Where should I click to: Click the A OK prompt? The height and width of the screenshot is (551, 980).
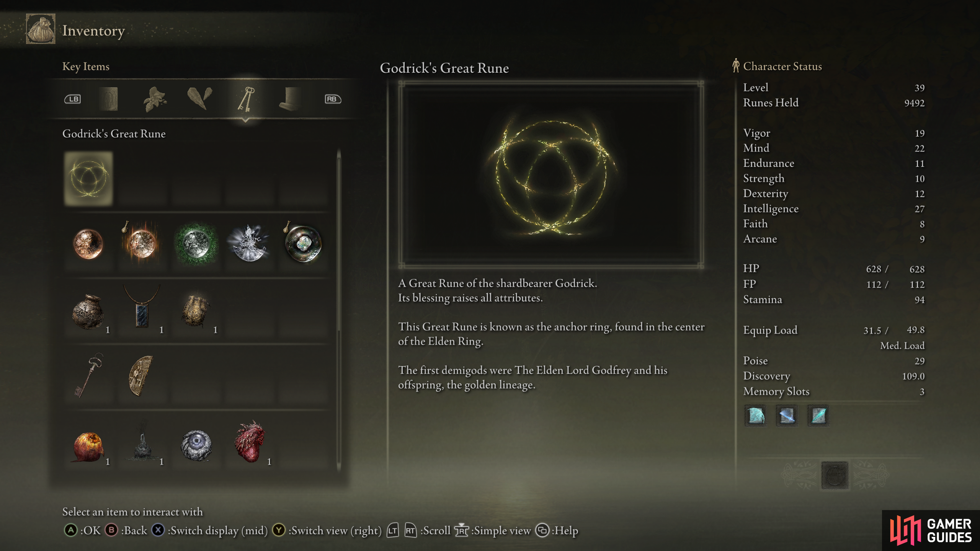82,530
